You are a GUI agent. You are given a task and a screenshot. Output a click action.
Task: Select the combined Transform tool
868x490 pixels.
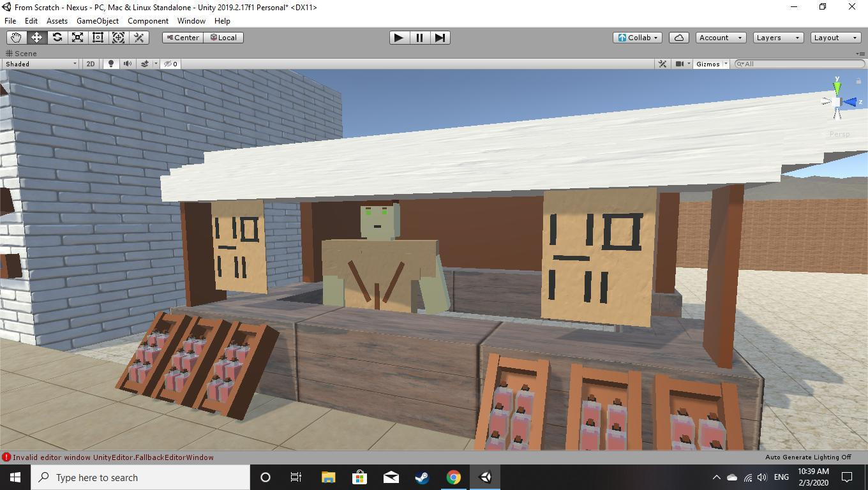[118, 38]
